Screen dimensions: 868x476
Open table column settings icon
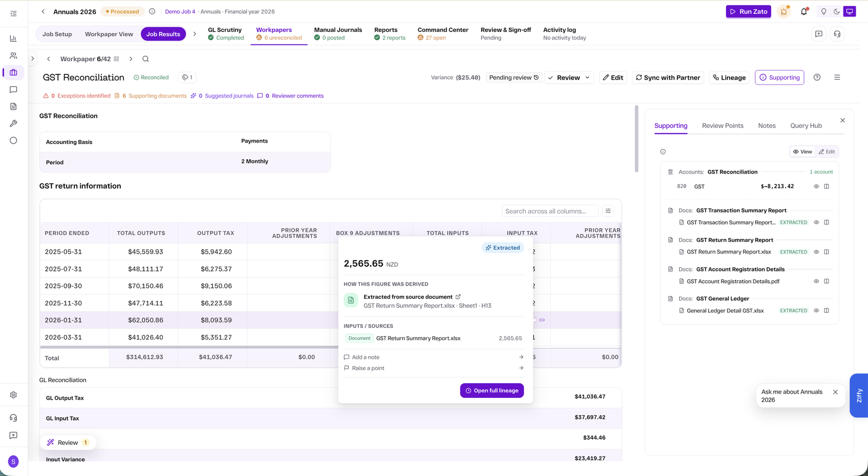608,211
